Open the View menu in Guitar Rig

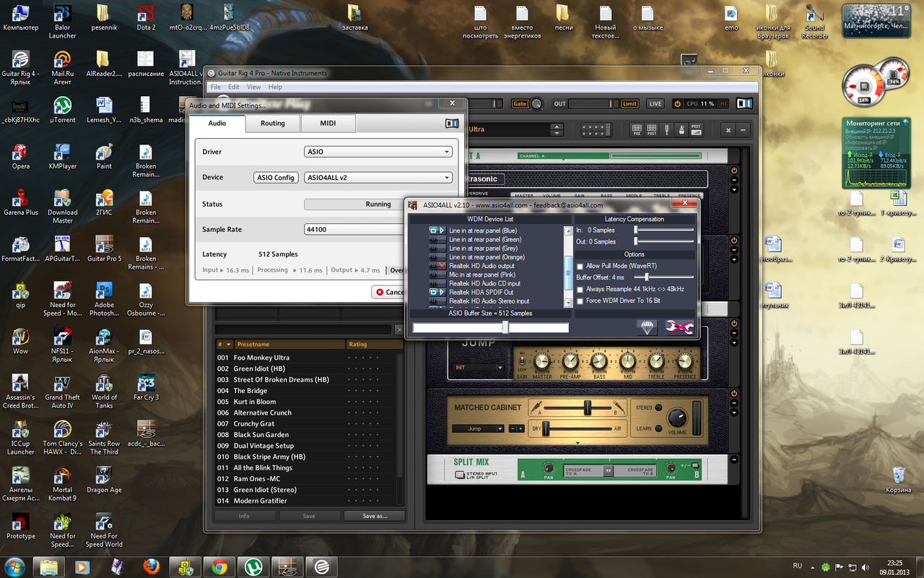[253, 87]
